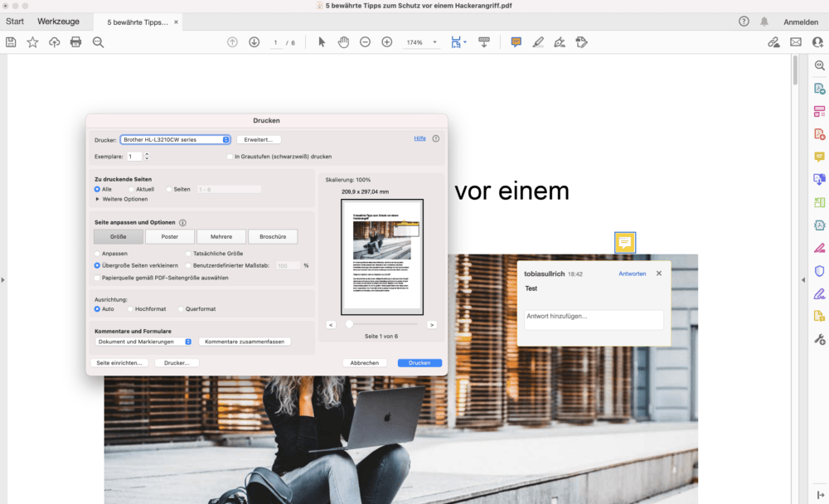Click the email envelope icon
The height and width of the screenshot is (504, 829).
[796, 42]
